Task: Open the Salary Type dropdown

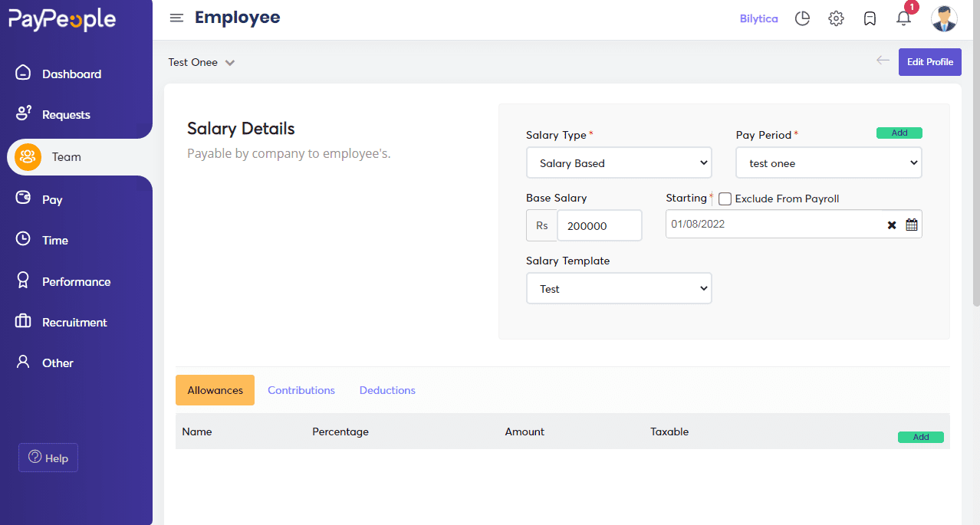Action: (618, 162)
